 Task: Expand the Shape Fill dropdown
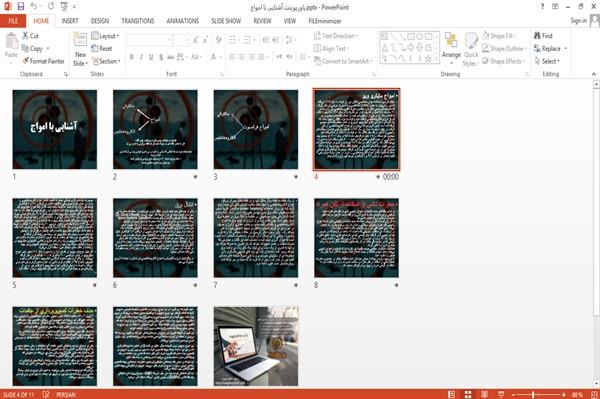pyautogui.click(x=499, y=36)
